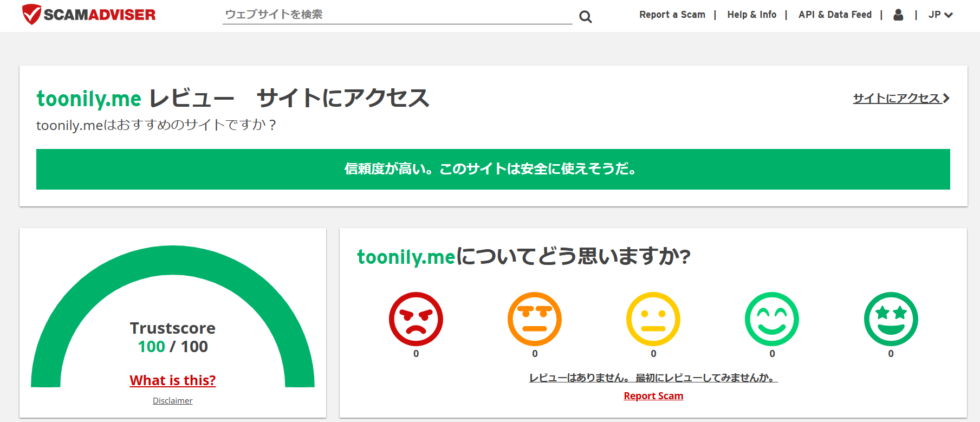Screen dimensions: 980x422
Task: Open the What is this? link
Action: (173, 380)
